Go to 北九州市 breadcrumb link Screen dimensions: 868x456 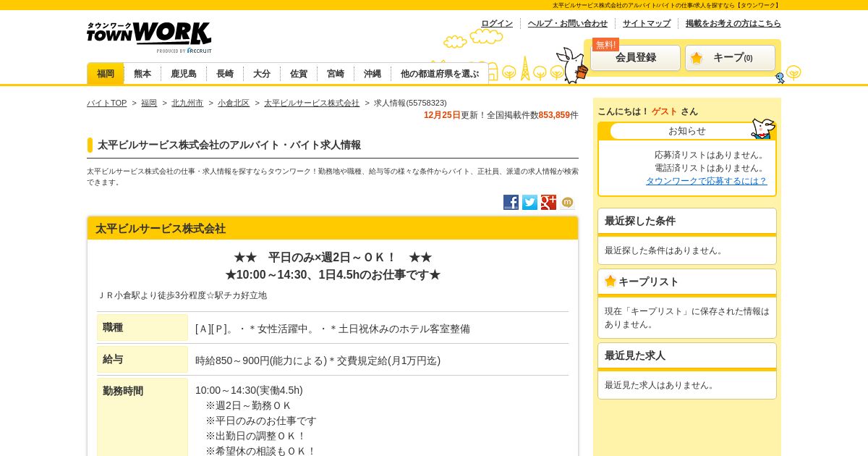click(x=187, y=103)
